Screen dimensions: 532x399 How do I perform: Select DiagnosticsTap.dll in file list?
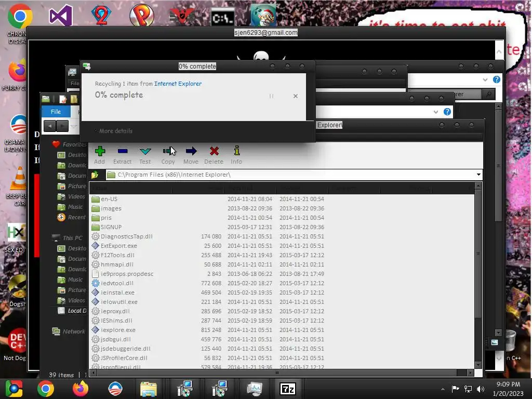[x=127, y=236]
